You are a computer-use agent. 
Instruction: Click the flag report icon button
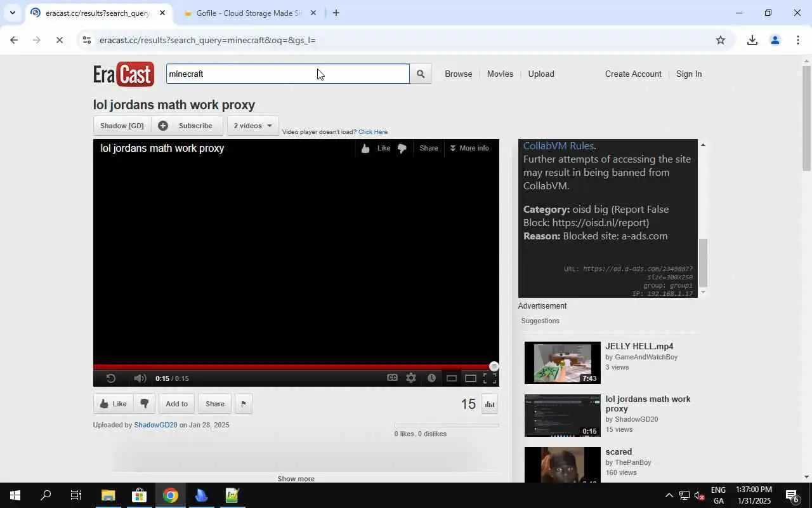pos(244,404)
